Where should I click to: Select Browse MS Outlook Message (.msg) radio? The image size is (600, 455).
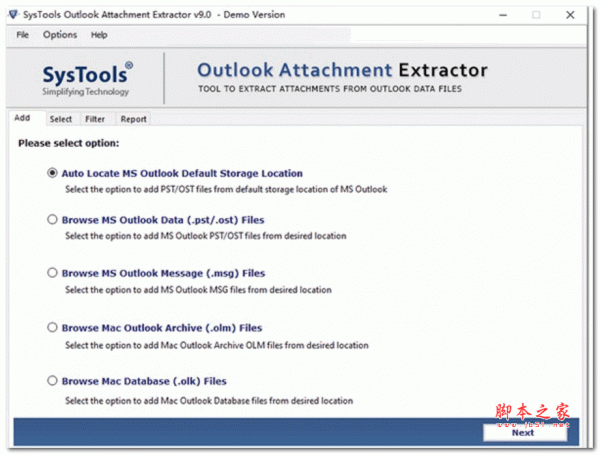[x=52, y=272]
